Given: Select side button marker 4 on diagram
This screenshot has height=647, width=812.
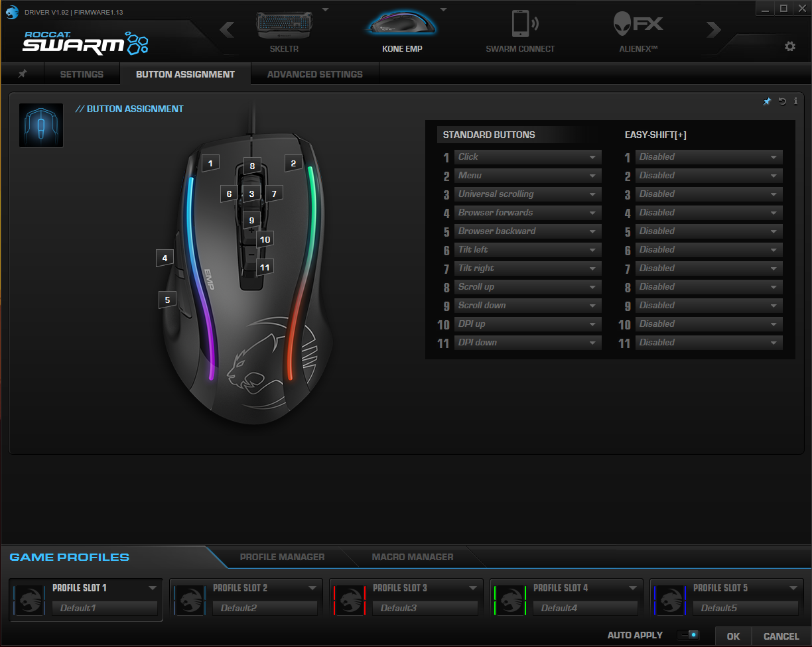Looking at the screenshot, I should pyautogui.click(x=165, y=258).
